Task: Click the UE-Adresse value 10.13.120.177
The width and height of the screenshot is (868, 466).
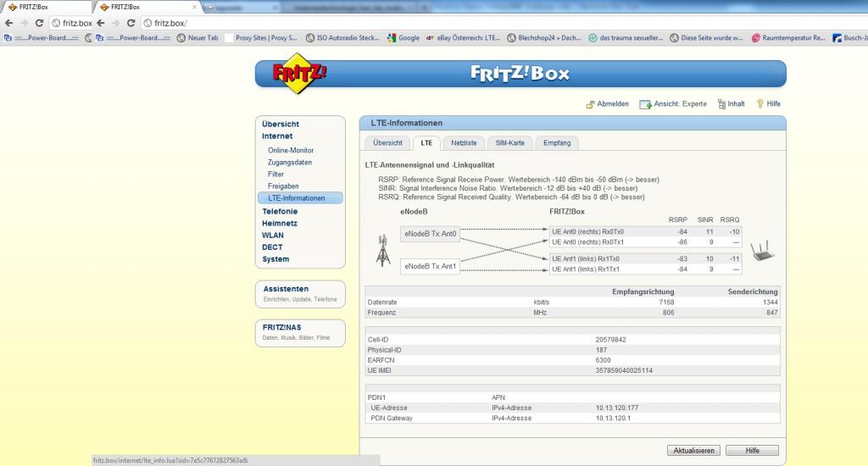Action: click(617, 408)
